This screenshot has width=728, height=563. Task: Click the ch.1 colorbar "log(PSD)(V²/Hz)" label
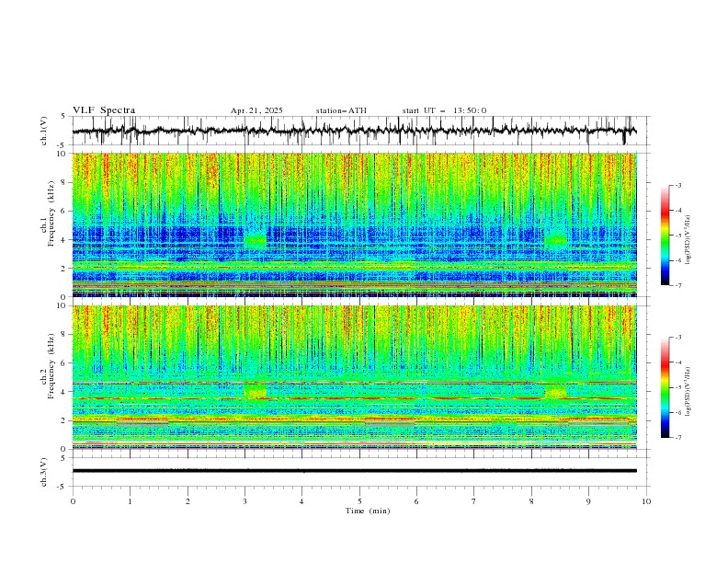tap(688, 240)
